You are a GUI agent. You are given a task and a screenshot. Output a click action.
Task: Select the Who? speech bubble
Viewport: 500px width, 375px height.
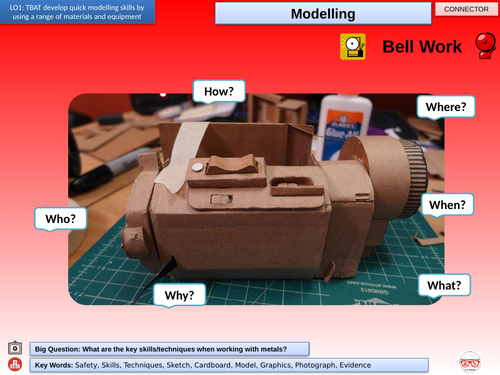[61, 219]
